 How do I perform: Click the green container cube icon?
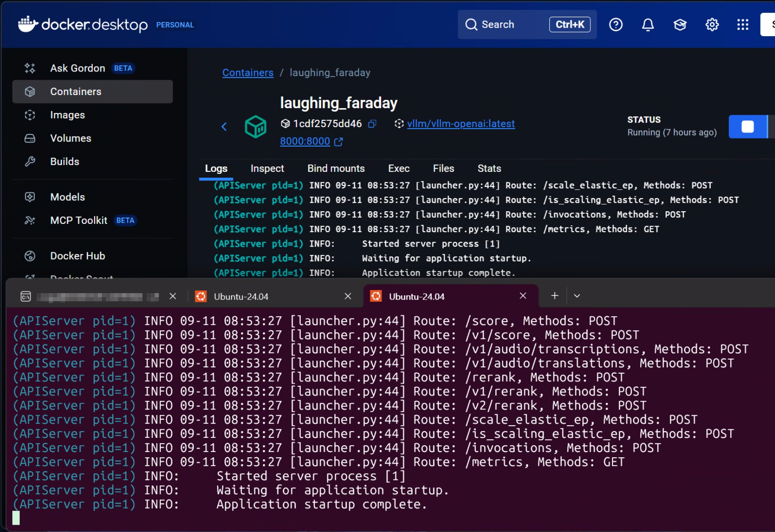point(256,127)
